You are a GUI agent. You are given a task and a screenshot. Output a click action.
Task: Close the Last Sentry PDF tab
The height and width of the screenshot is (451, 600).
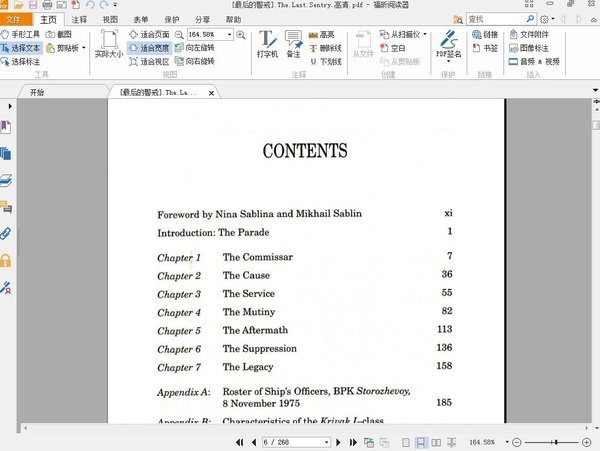(x=211, y=93)
